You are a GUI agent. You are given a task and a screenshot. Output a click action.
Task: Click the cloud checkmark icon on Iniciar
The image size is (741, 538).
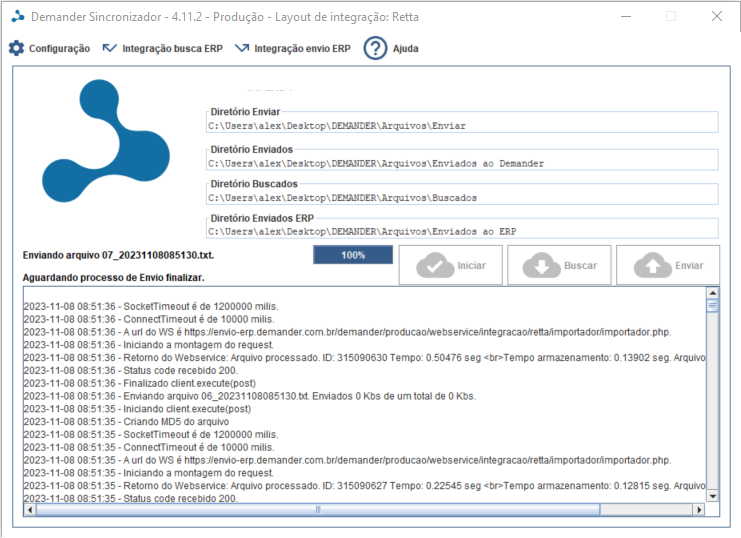(x=434, y=266)
